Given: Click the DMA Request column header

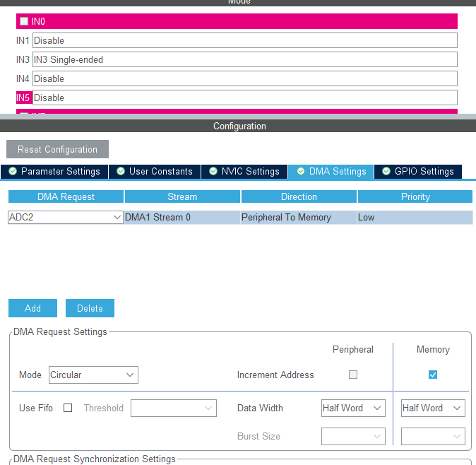Looking at the screenshot, I should (x=66, y=196).
